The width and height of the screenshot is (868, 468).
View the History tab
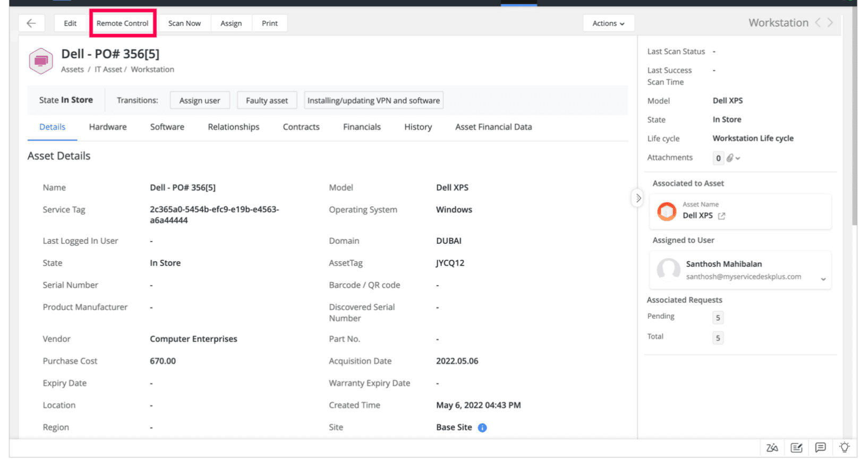pos(418,127)
